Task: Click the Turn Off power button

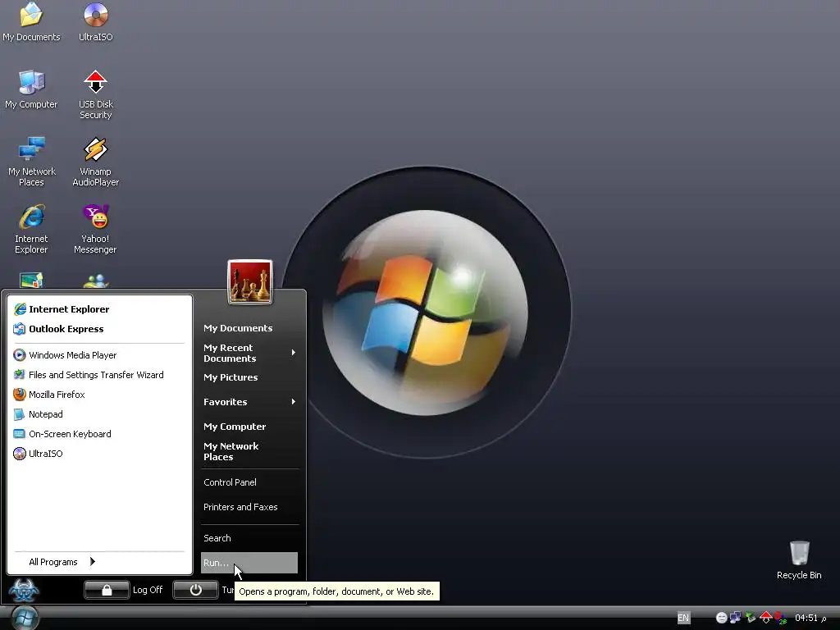Action: pos(195,590)
